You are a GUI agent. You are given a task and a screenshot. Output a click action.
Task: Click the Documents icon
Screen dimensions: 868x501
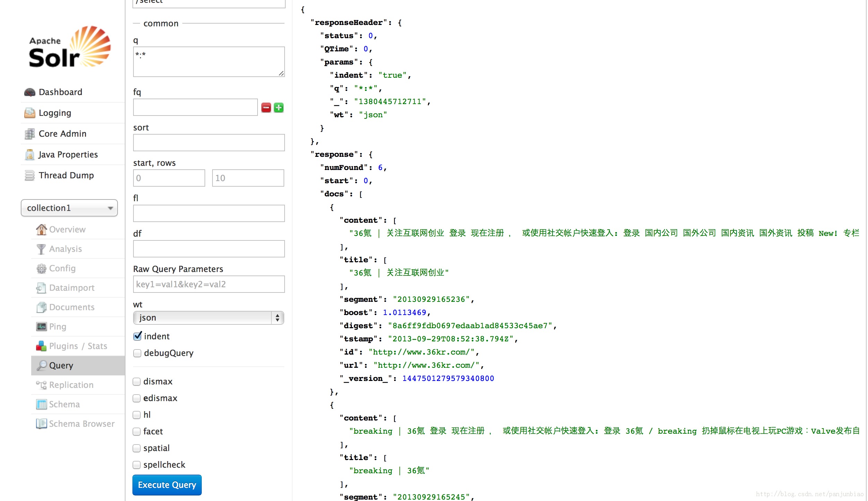(x=41, y=307)
